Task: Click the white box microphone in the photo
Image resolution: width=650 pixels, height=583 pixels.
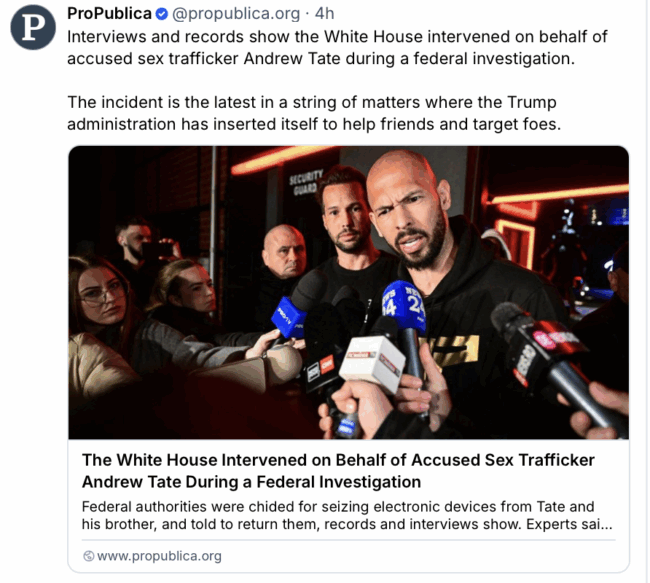Action: (x=372, y=362)
